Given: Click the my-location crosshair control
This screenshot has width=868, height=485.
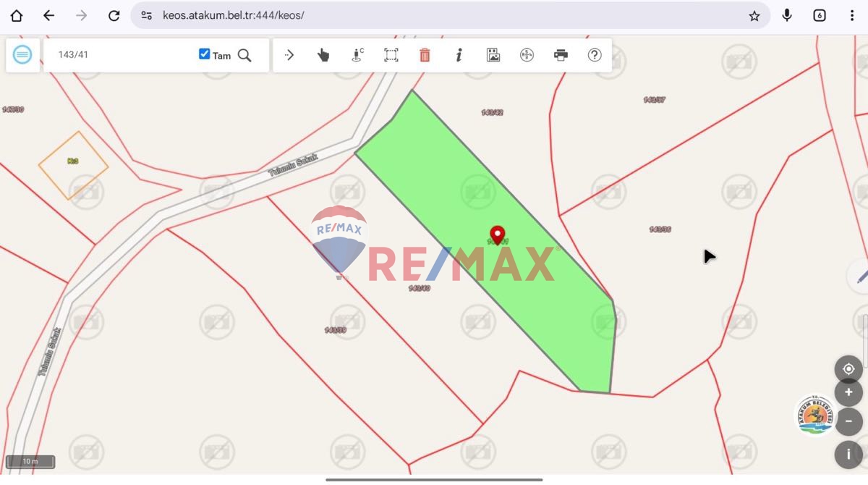Looking at the screenshot, I should 848,369.
